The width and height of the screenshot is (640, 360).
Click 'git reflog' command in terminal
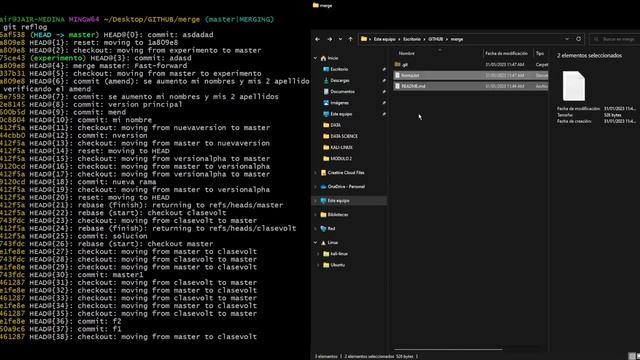25,27
